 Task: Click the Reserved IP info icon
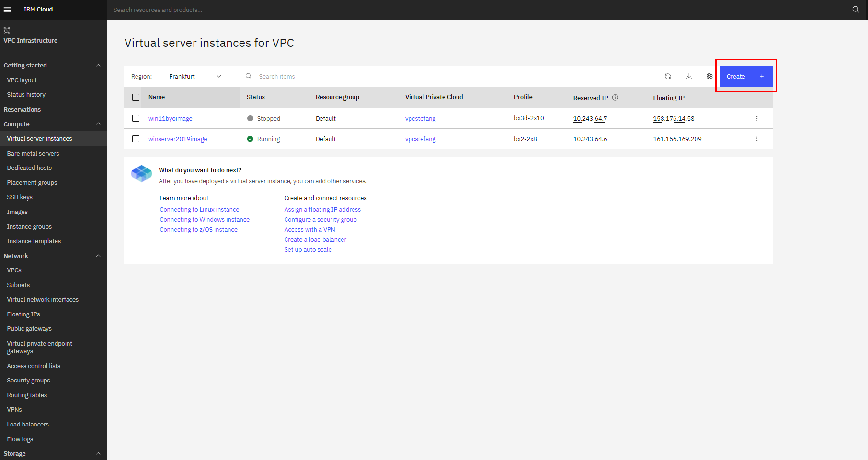615,97
